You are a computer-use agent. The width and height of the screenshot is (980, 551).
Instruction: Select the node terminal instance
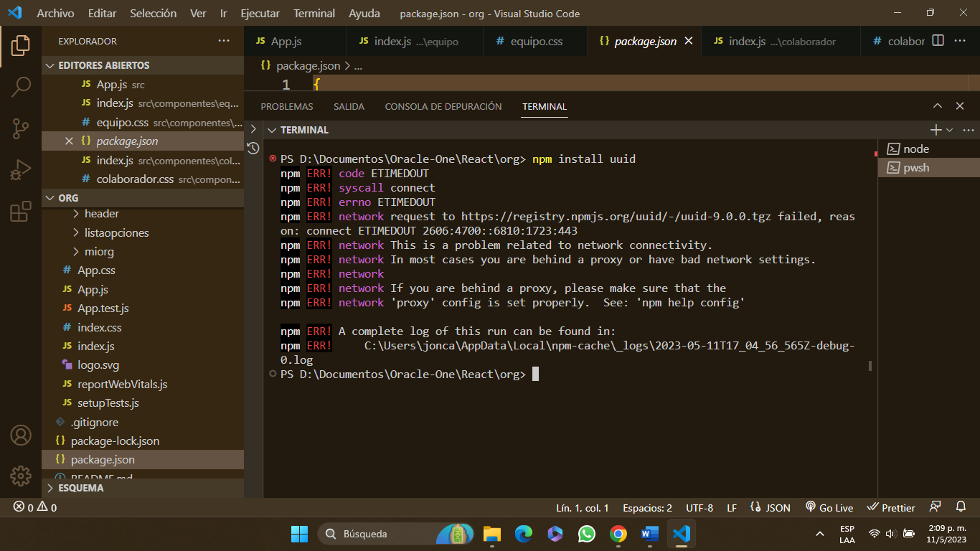(x=928, y=149)
